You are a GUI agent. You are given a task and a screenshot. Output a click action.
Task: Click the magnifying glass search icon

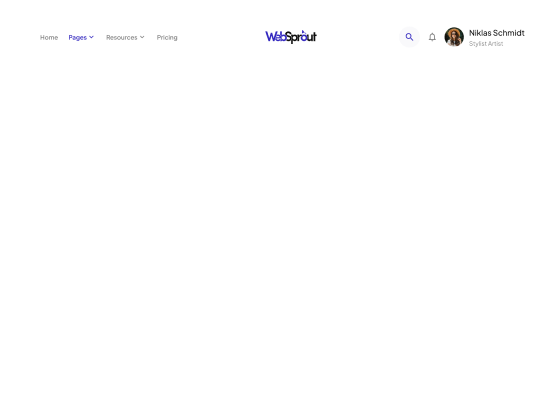[409, 37]
